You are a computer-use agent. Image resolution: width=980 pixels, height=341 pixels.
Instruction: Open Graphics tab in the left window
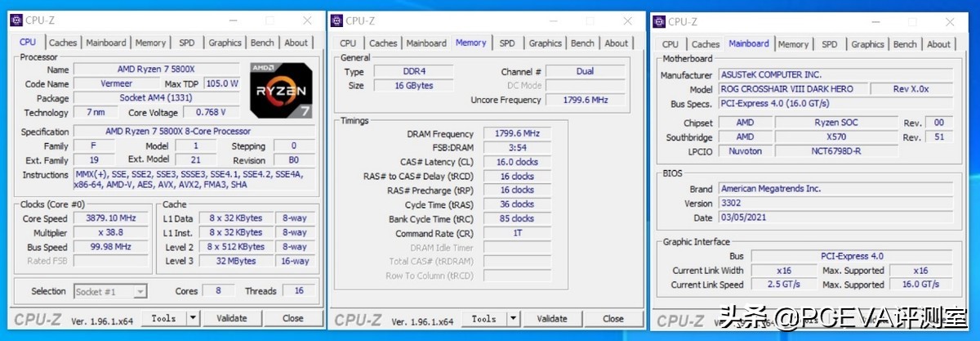pyautogui.click(x=225, y=43)
